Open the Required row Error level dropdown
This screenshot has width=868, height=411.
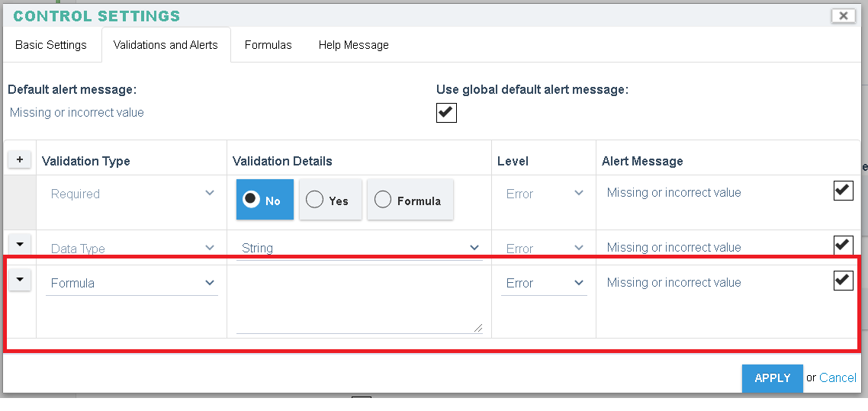tap(544, 194)
